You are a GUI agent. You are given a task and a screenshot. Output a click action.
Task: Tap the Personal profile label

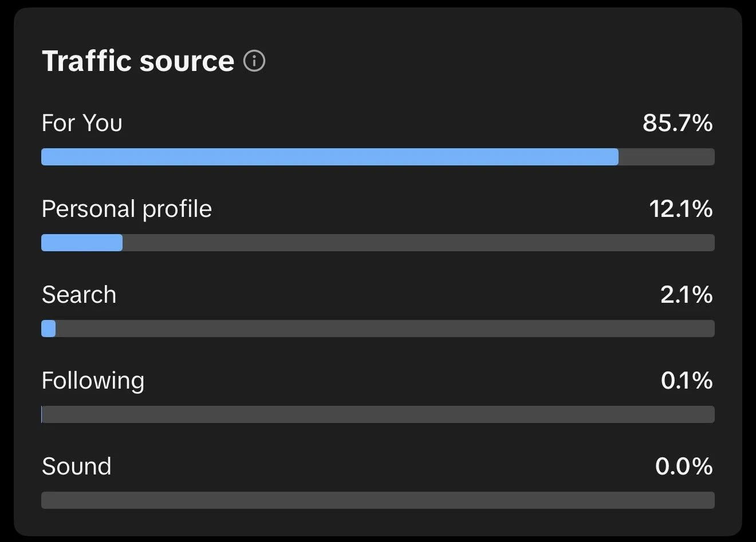pyautogui.click(x=127, y=209)
